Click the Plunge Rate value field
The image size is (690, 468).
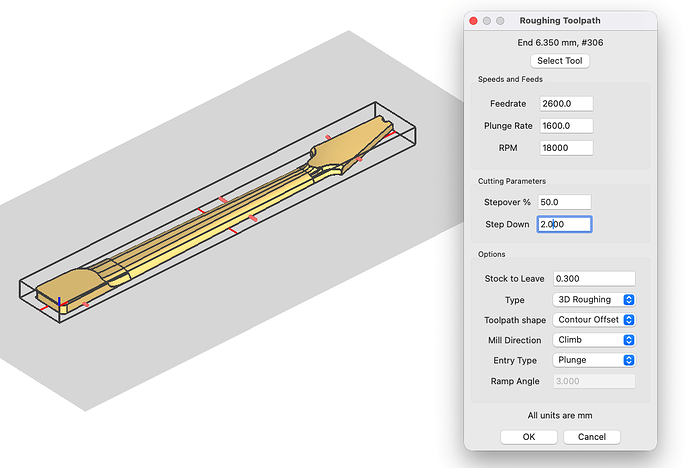click(x=565, y=126)
